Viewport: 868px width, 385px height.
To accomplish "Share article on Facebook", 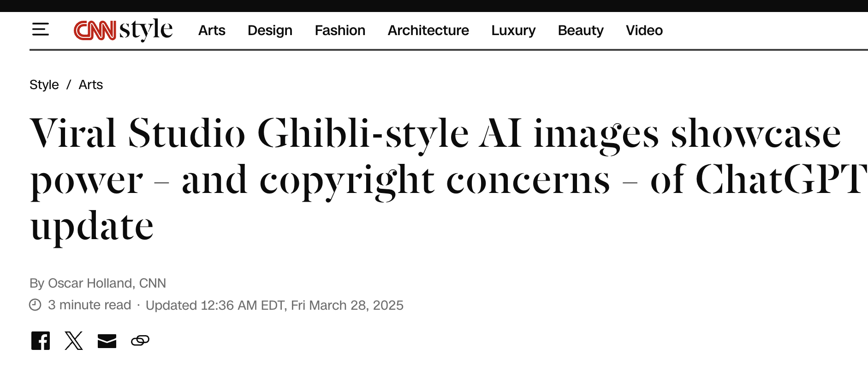I will (x=41, y=341).
